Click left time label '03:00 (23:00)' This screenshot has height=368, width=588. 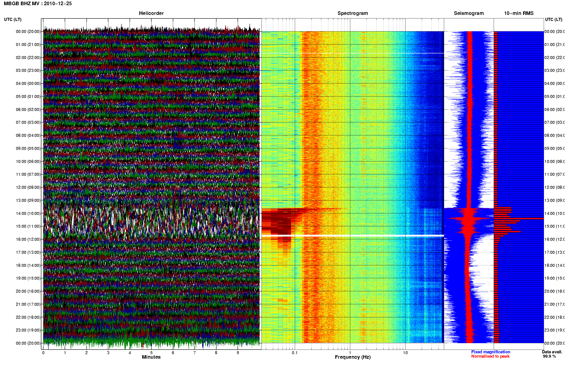[28, 70]
